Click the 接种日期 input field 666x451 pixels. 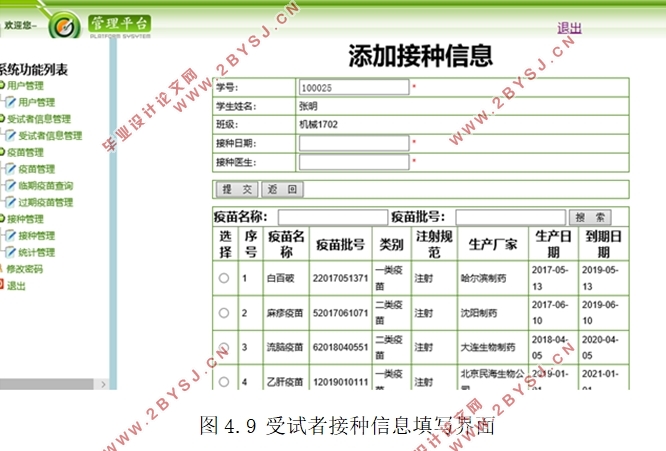pyautogui.click(x=354, y=143)
